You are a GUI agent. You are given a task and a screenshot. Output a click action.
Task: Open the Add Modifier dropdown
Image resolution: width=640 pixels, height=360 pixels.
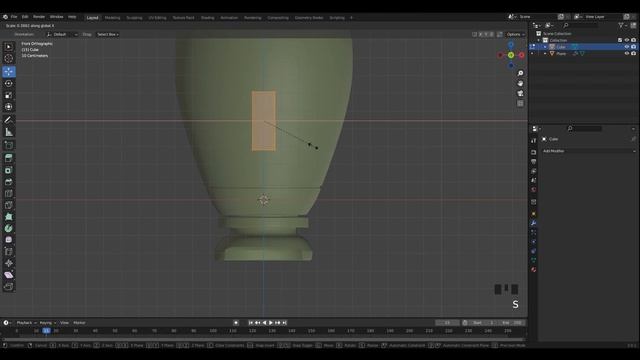[x=588, y=151]
